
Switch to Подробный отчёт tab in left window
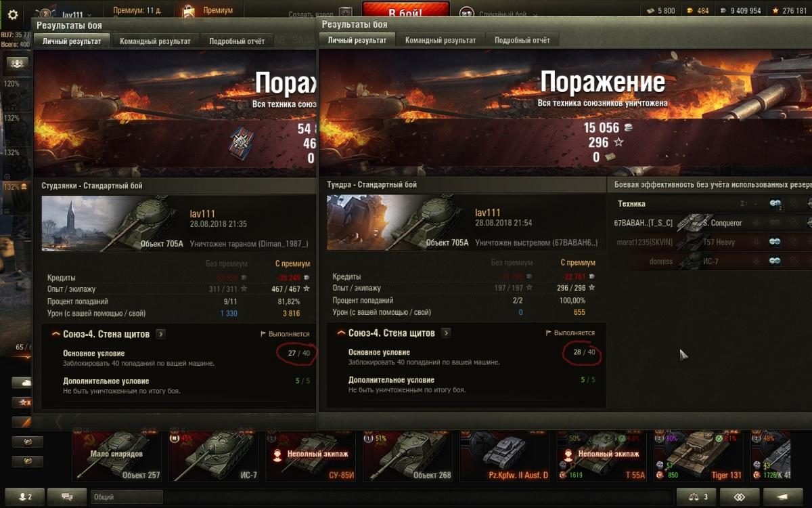click(x=237, y=41)
